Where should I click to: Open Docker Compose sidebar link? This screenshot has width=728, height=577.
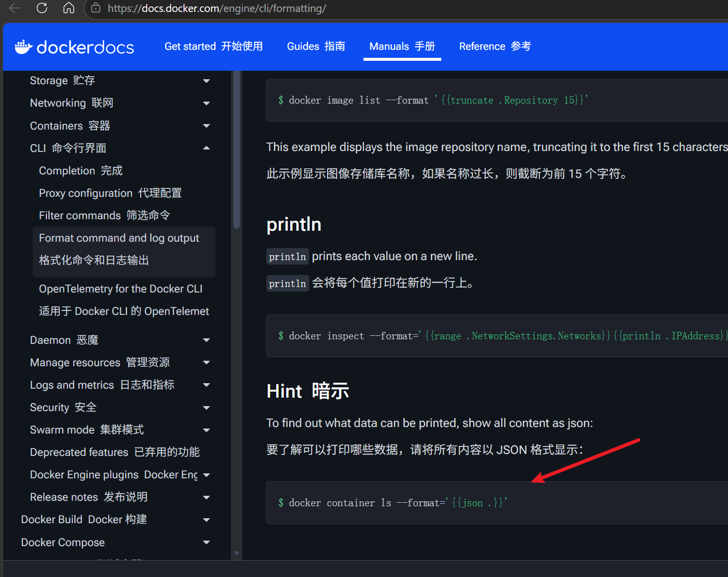(63, 542)
